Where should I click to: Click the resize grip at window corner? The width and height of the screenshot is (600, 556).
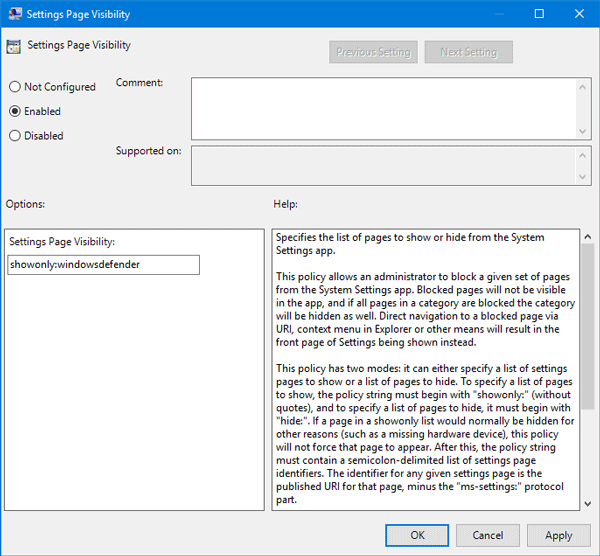[x=594, y=550]
